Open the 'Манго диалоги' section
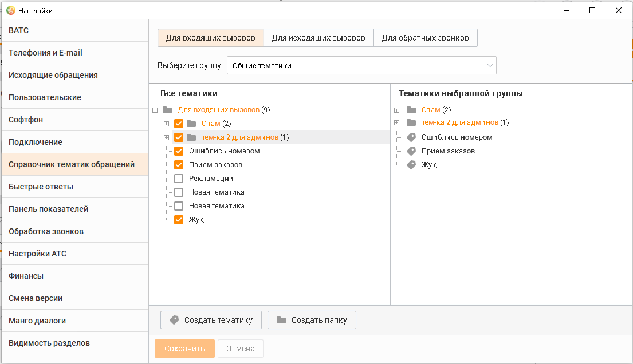Screen dimensions: 633x364 pos(75,321)
